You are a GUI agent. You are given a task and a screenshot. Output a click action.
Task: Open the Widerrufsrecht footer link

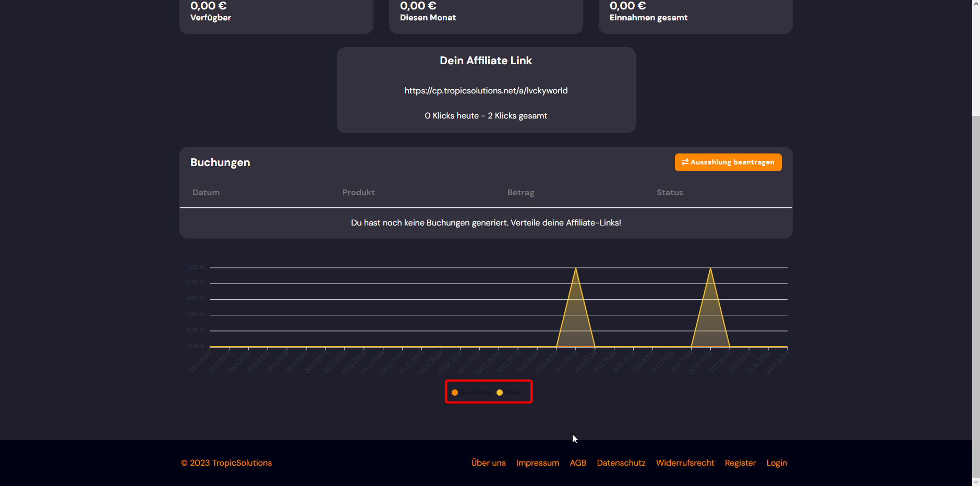coord(685,463)
